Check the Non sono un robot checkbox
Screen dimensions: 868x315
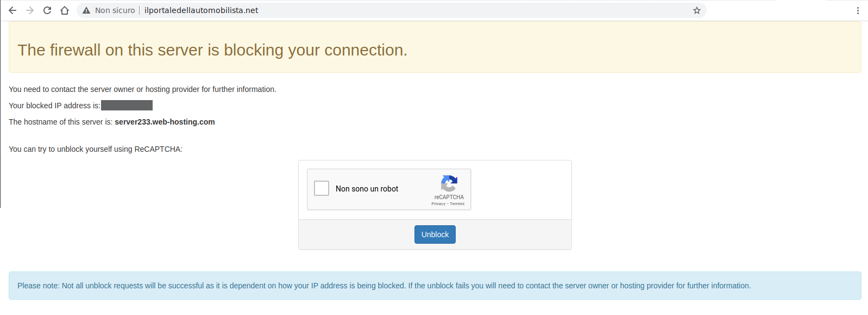(x=322, y=188)
